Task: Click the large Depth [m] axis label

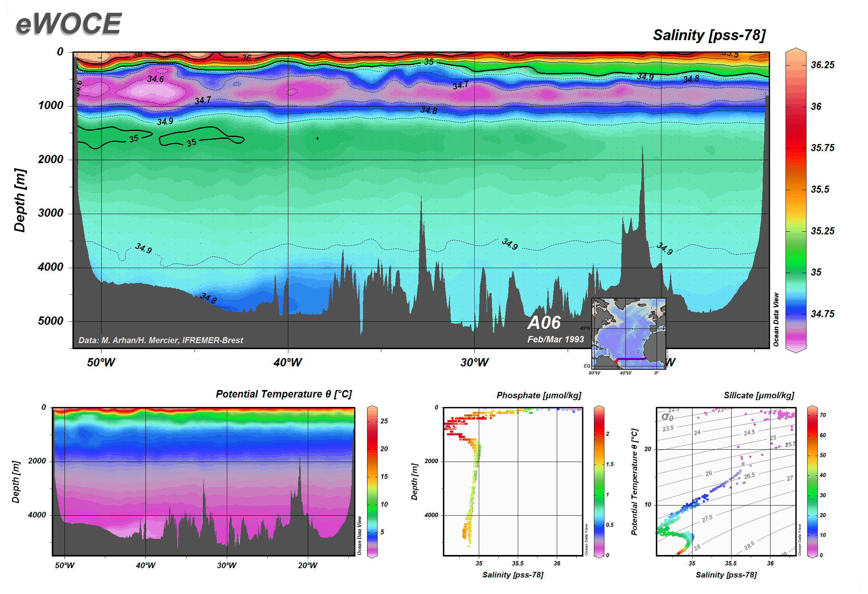Action: click(x=19, y=200)
